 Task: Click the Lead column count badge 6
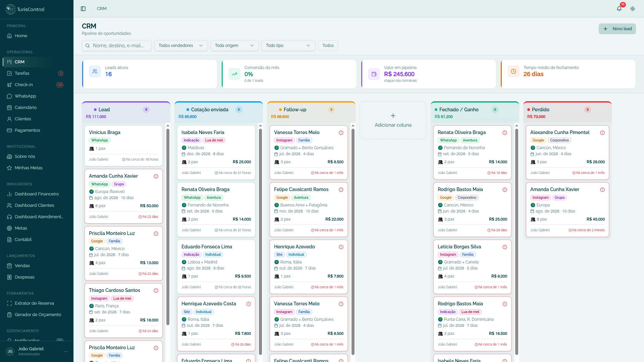[x=146, y=110]
